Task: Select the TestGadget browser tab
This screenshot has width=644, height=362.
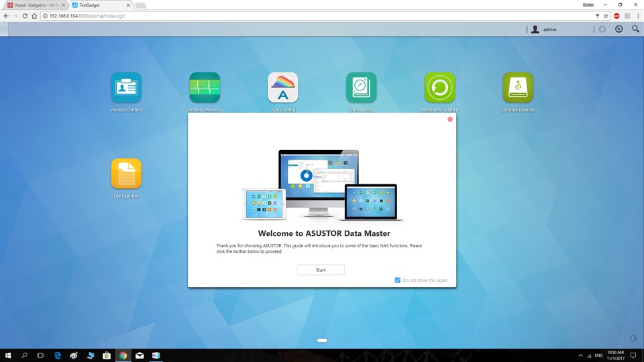Action: pyautogui.click(x=99, y=5)
